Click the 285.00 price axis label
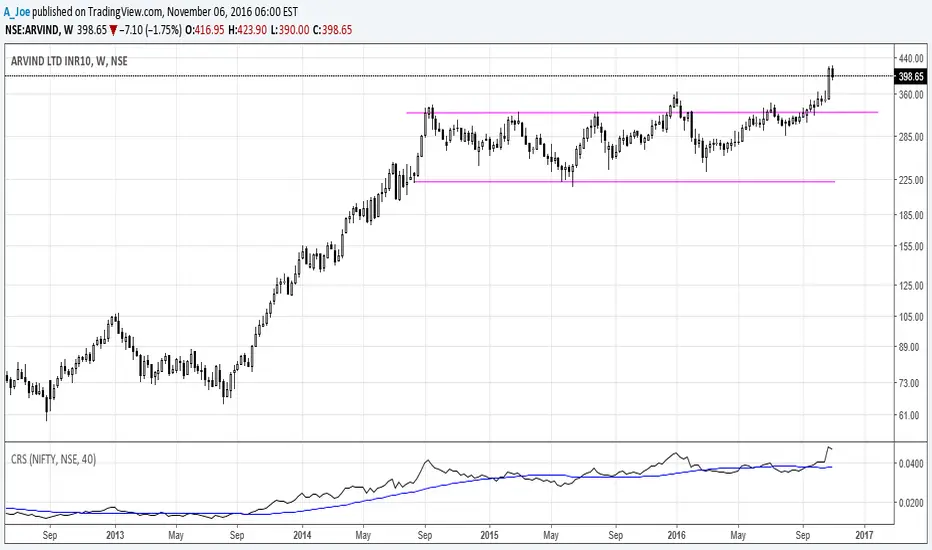 [911, 137]
